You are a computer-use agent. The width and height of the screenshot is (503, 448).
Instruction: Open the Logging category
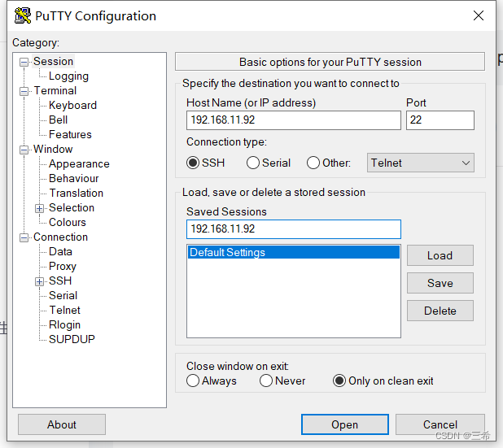(68, 76)
